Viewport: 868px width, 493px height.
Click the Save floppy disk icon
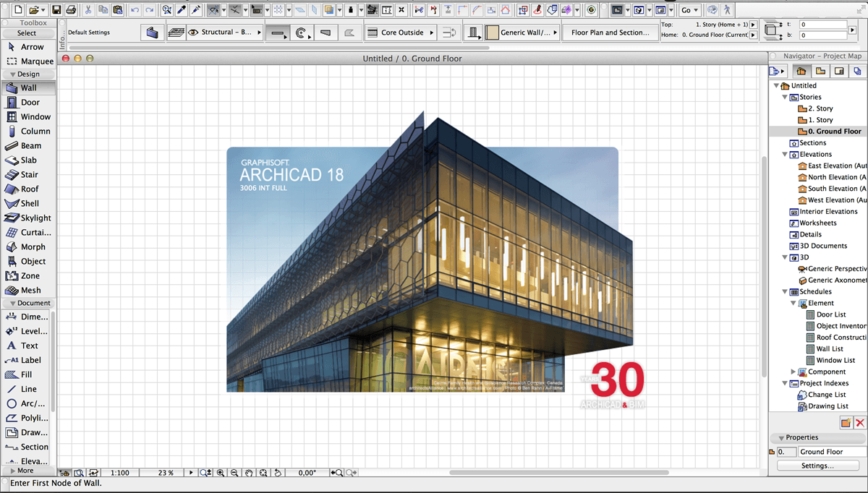pyautogui.click(x=55, y=10)
